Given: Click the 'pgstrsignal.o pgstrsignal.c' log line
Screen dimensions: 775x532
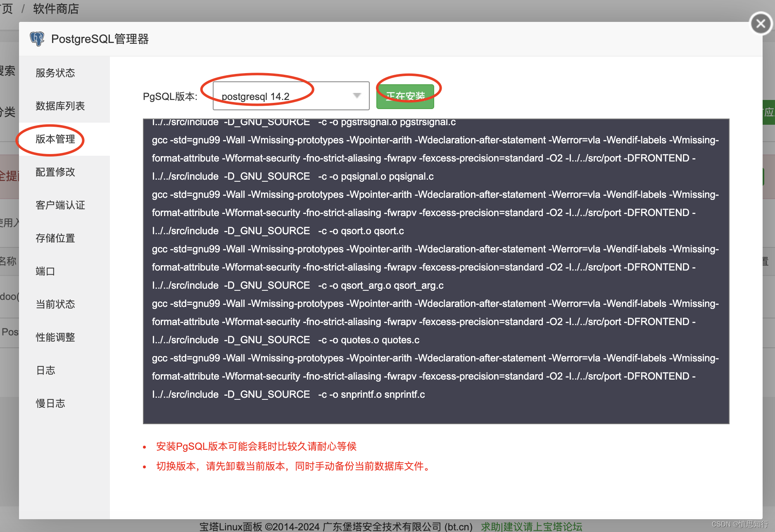Looking at the screenshot, I should click(304, 122).
